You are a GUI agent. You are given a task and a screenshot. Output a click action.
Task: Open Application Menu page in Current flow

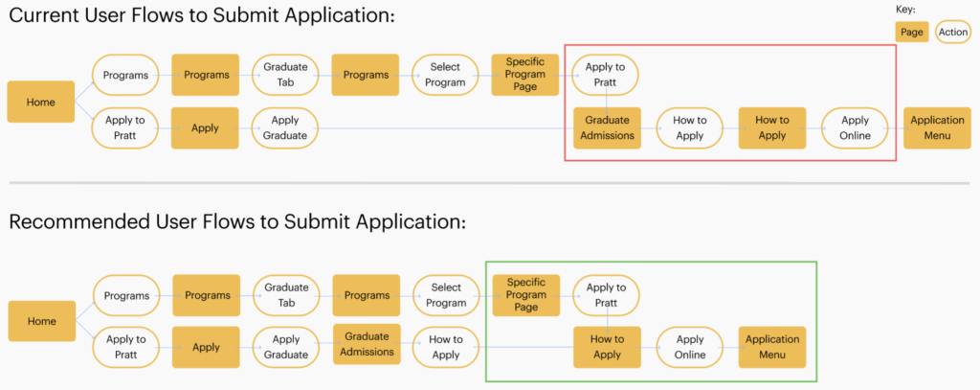pyautogui.click(x=938, y=127)
